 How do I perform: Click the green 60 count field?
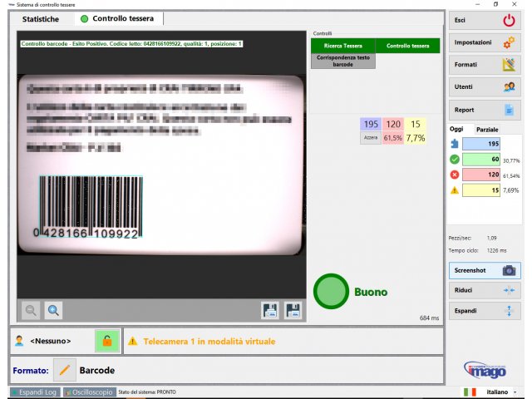pos(481,159)
